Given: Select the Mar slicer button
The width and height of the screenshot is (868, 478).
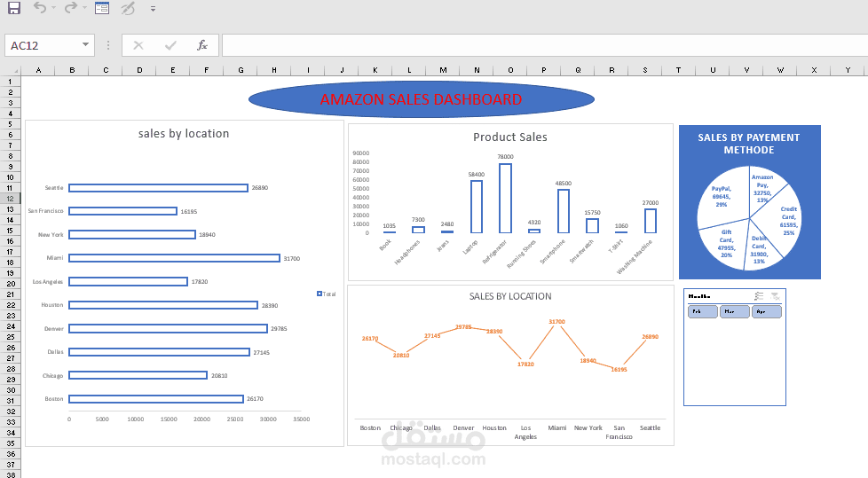Looking at the screenshot, I should click(x=735, y=311).
